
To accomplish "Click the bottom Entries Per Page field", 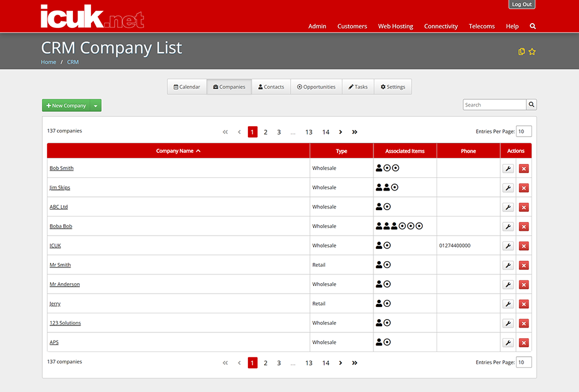I will (523, 362).
